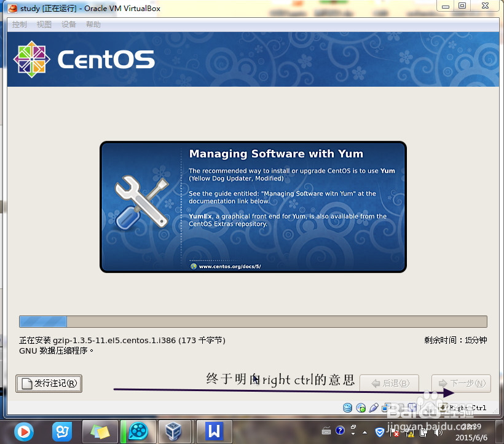The width and height of the screenshot is (504, 444).
Task: Open the film reel screen recorder taskbar icon
Action: pos(138,432)
